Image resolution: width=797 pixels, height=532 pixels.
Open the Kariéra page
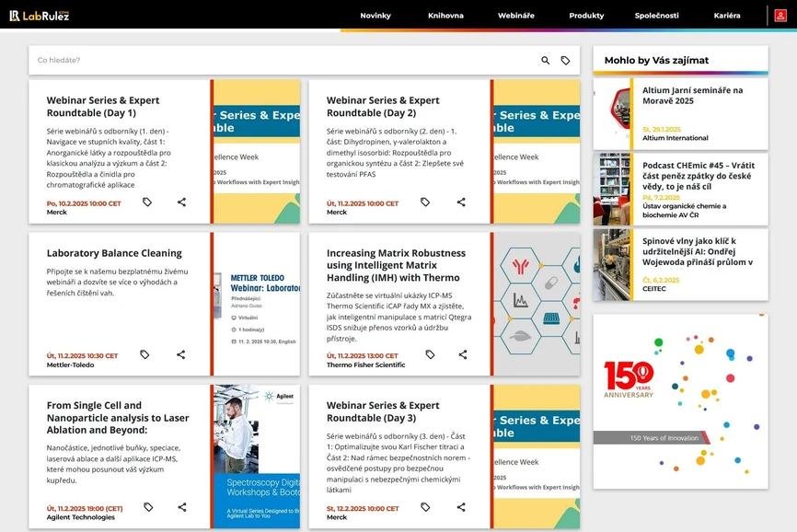click(726, 16)
